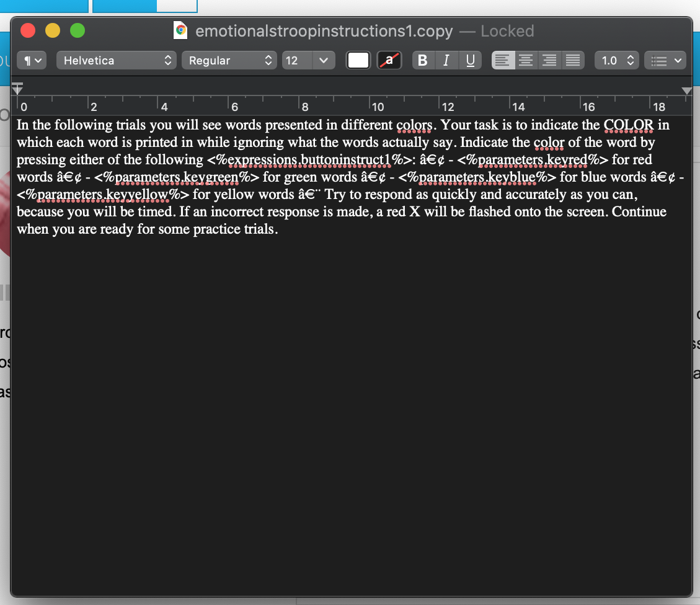The height and width of the screenshot is (605, 700).
Task: Click the <%parameters.keyyellow%> placeholder text
Action: (103, 194)
